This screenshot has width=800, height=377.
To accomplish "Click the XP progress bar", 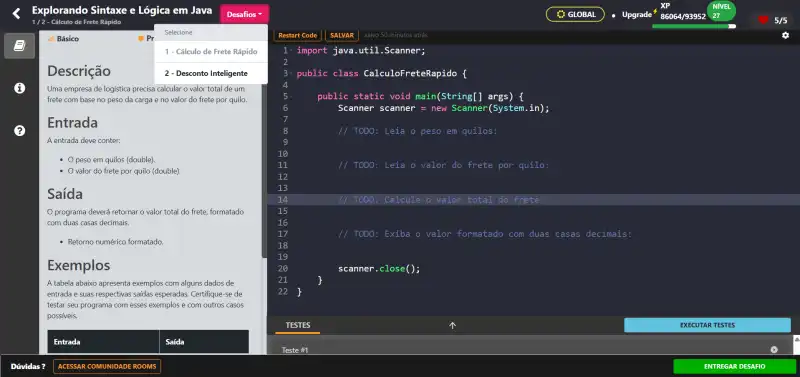I will [694, 26].
